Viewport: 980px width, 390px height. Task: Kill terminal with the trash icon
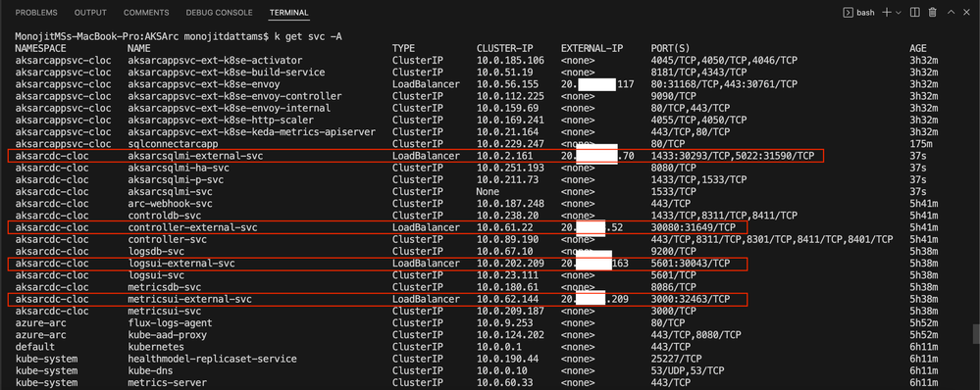click(x=933, y=13)
